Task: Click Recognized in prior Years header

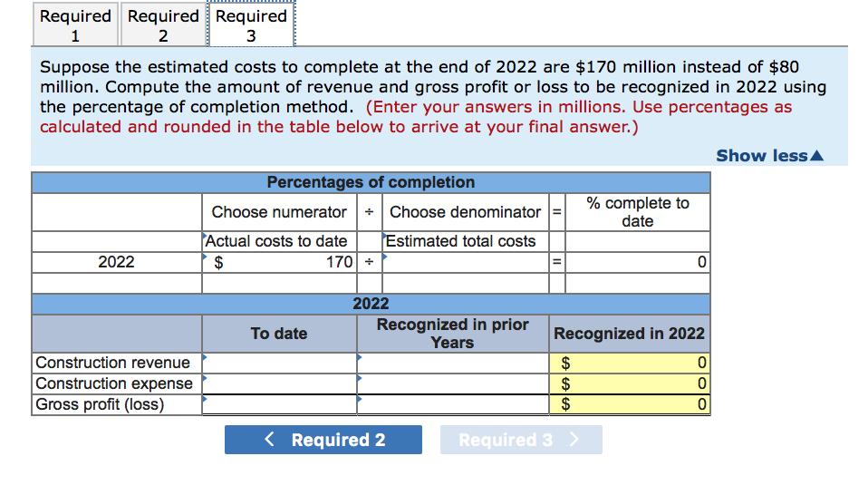Action: point(453,334)
